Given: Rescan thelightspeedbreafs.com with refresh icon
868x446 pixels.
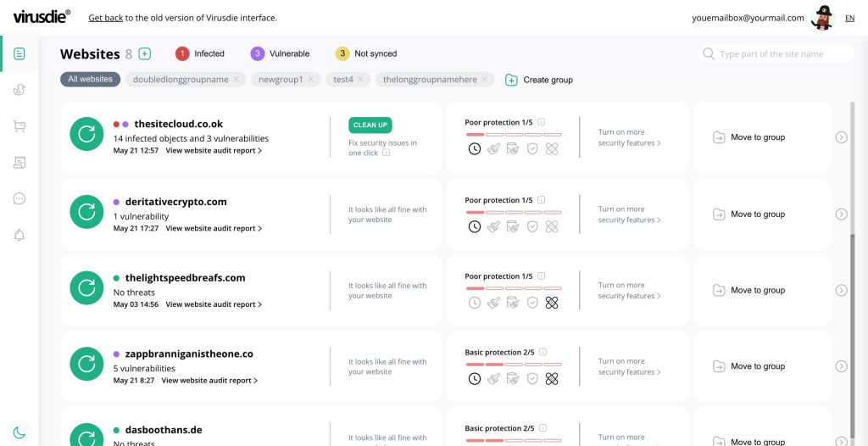Looking at the screenshot, I should (87, 287).
